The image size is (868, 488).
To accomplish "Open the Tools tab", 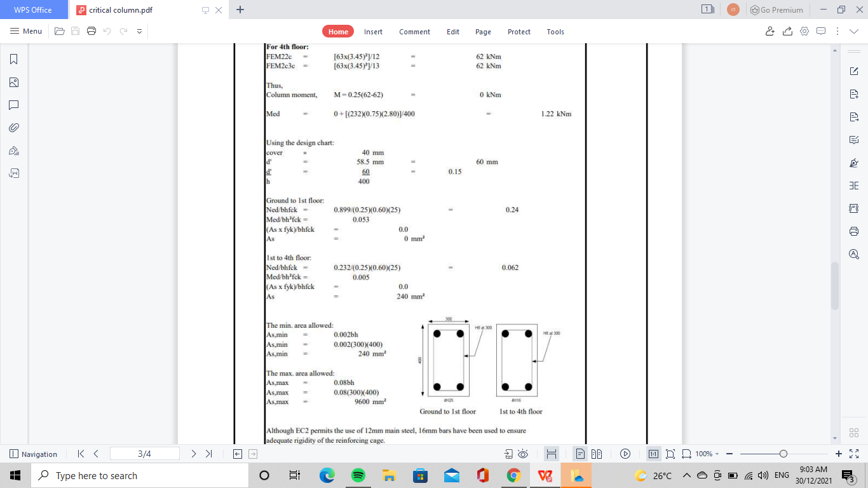I will (555, 32).
